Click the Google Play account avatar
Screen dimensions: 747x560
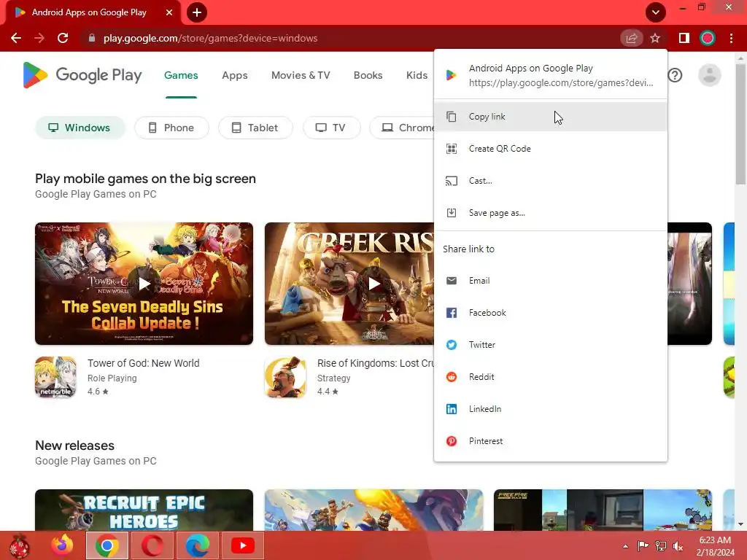(710, 75)
